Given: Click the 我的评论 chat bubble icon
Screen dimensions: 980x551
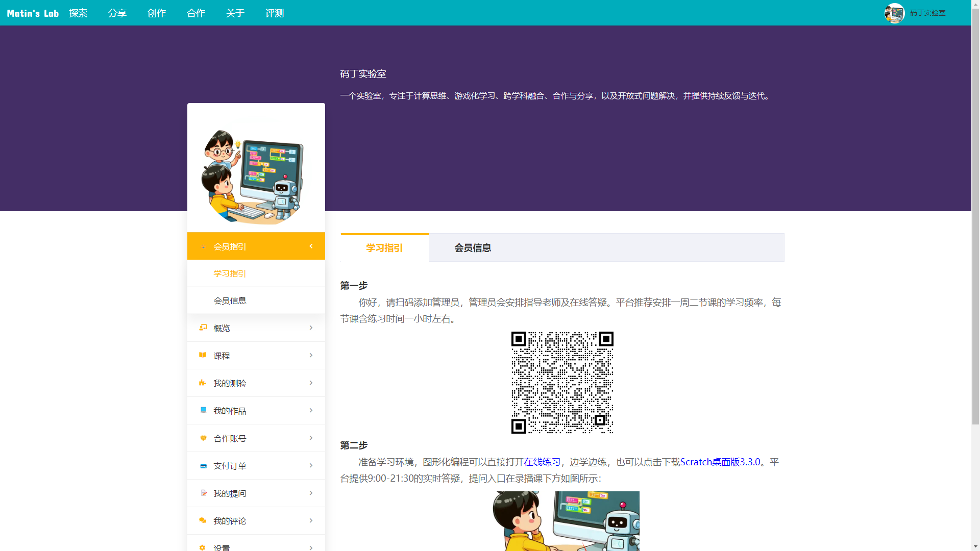Looking at the screenshot, I should (x=203, y=520).
